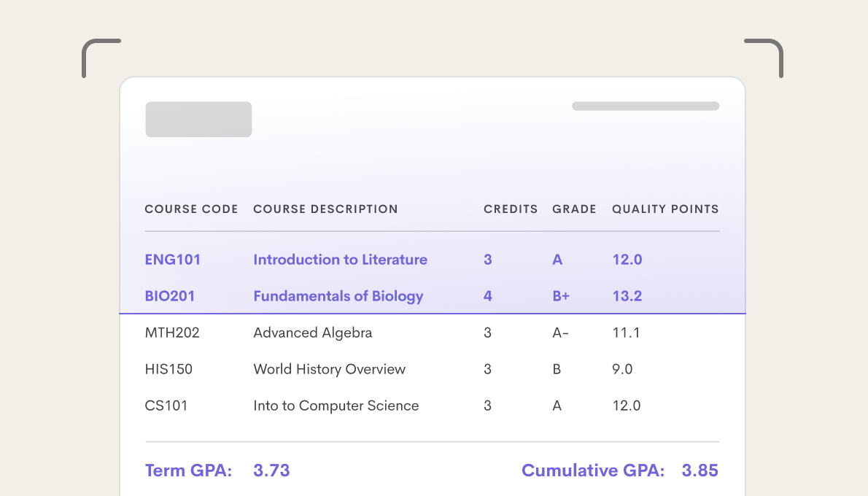This screenshot has height=496, width=868.
Task: Select the Advanced Algebra course
Action: click(313, 333)
